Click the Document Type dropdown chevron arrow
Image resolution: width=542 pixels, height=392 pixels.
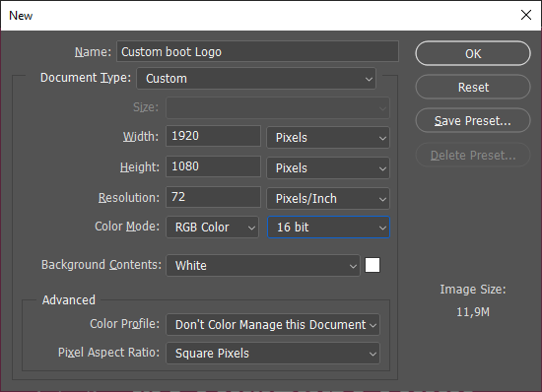369,79
